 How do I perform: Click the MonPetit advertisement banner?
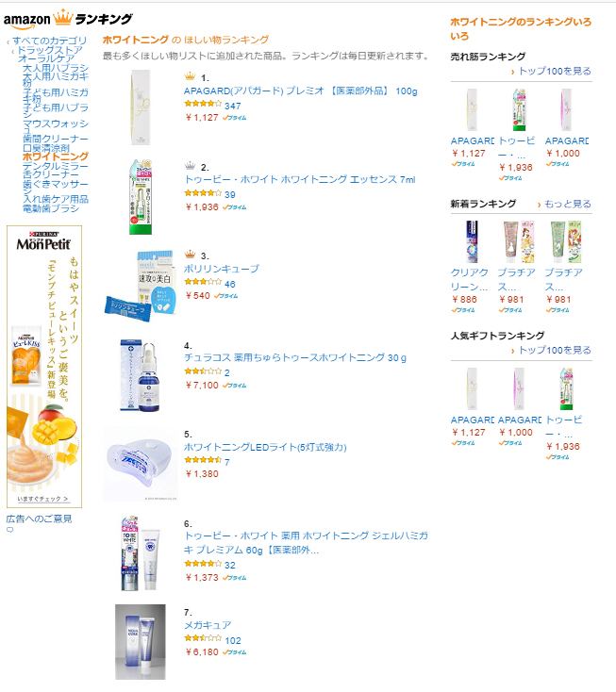pyautogui.click(x=44, y=367)
